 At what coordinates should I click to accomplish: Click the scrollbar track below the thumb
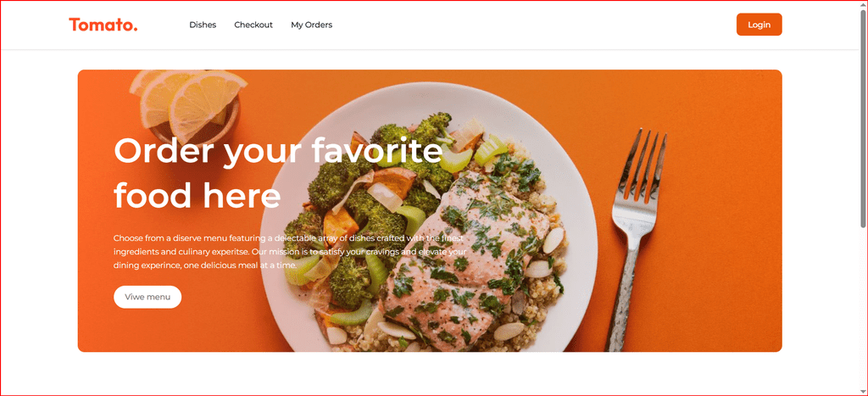[863, 310]
